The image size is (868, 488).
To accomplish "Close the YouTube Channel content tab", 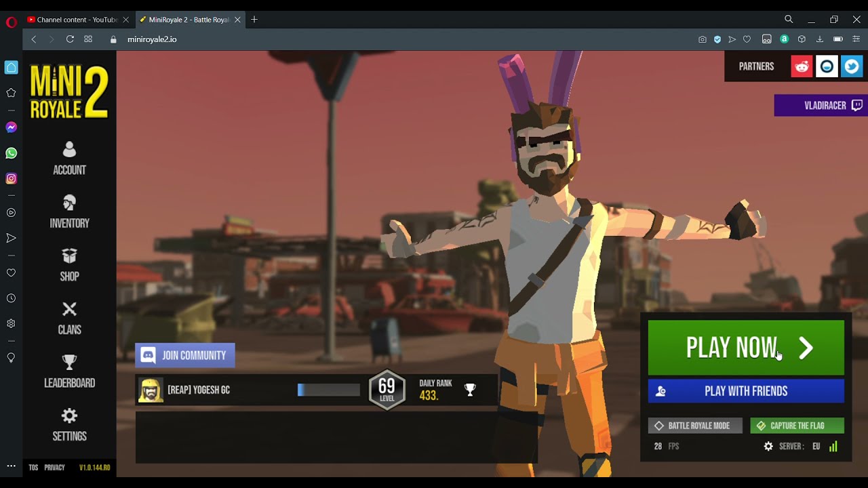I will 125,20.
